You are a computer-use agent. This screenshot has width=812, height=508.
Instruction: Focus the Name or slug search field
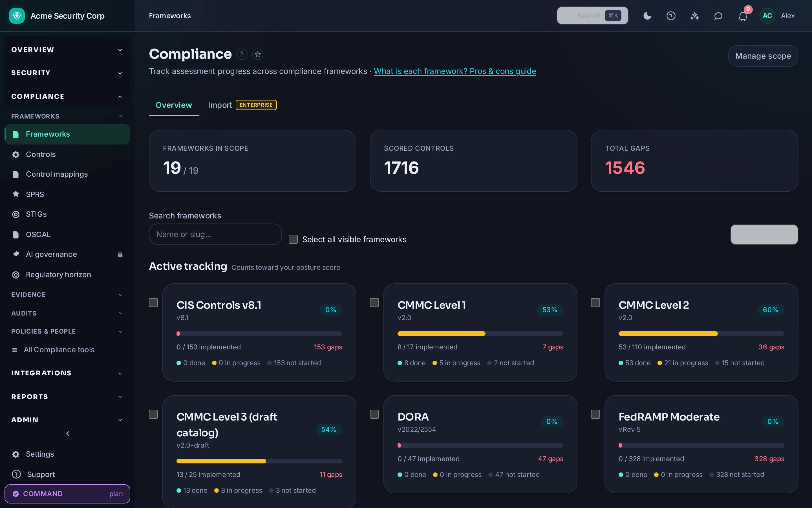tap(215, 234)
